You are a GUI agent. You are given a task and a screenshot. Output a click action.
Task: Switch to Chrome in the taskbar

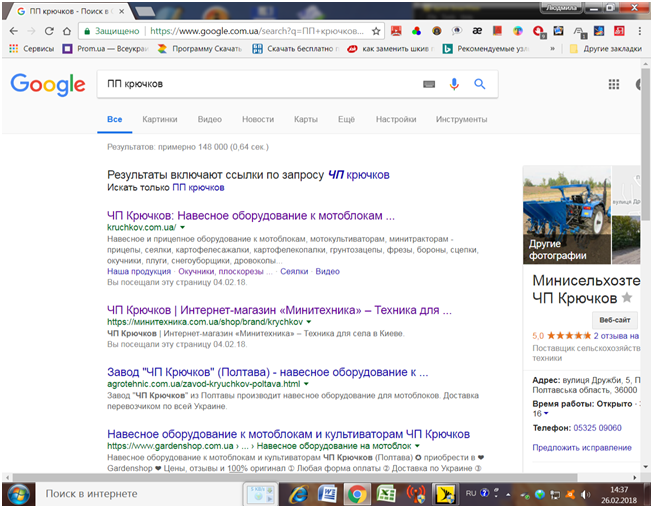[x=357, y=494]
